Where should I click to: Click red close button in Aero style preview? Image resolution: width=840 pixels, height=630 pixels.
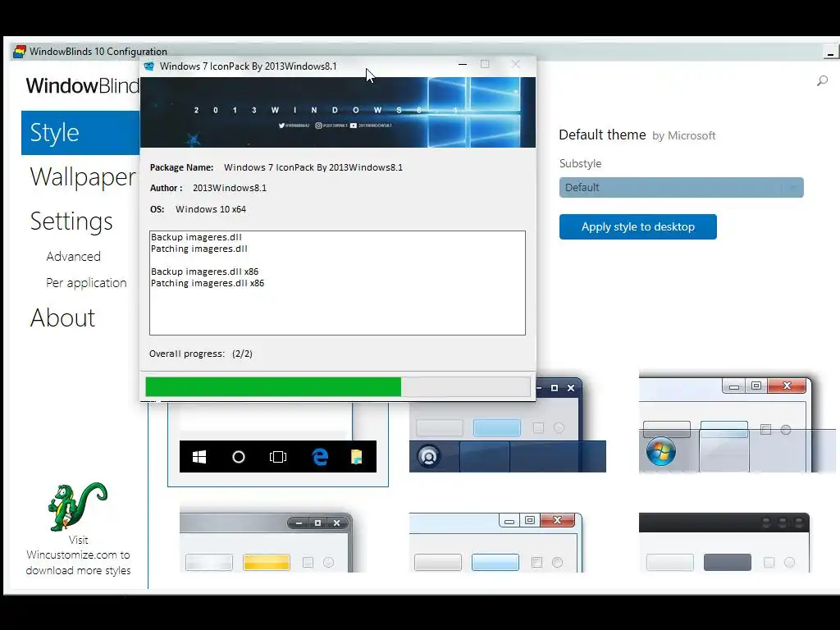(787, 386)
